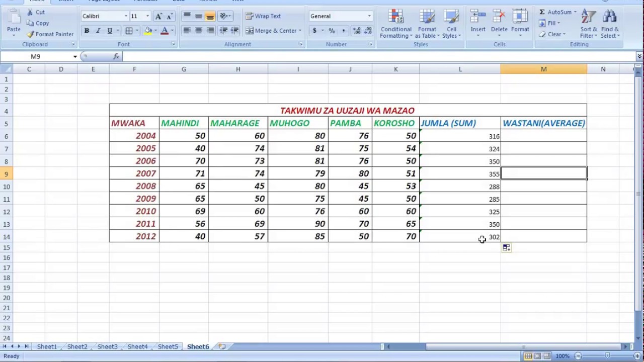Click the Format cells icon
Viewport: 644px width, 362px height.
(x=520, y=16)
